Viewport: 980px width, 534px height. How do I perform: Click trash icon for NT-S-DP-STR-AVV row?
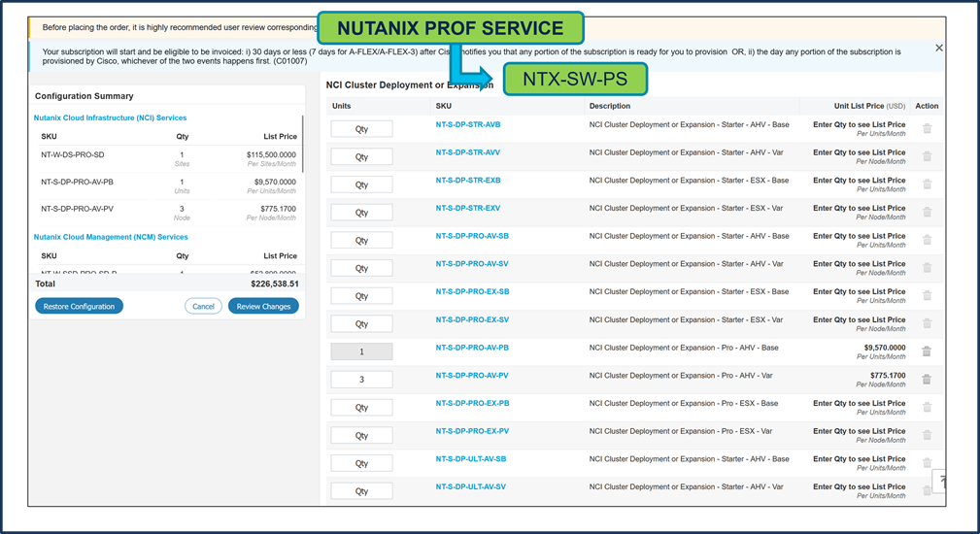927,156
